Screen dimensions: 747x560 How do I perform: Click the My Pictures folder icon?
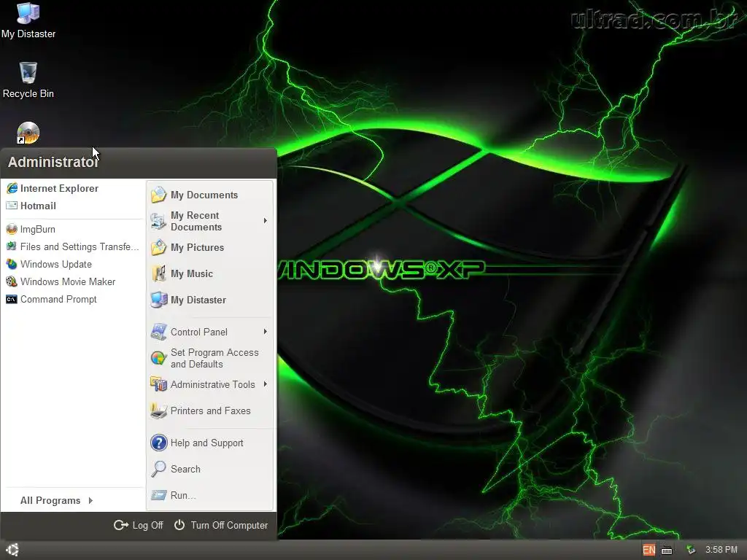pos(158,247)
